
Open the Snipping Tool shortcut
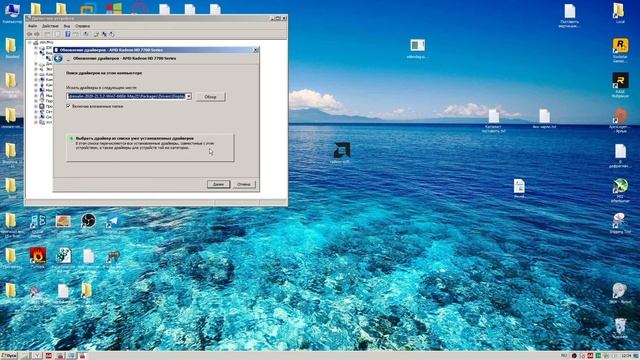(x=620, y=223)
